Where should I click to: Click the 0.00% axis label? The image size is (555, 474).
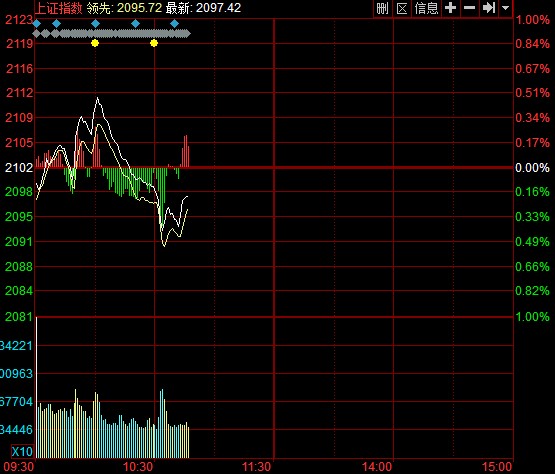coord(532,167)
